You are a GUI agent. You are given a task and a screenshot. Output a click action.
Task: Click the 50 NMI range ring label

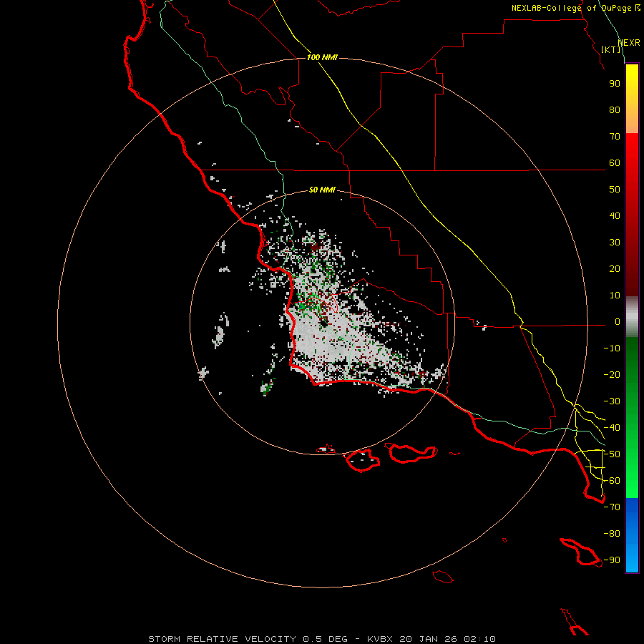[322, 190]
